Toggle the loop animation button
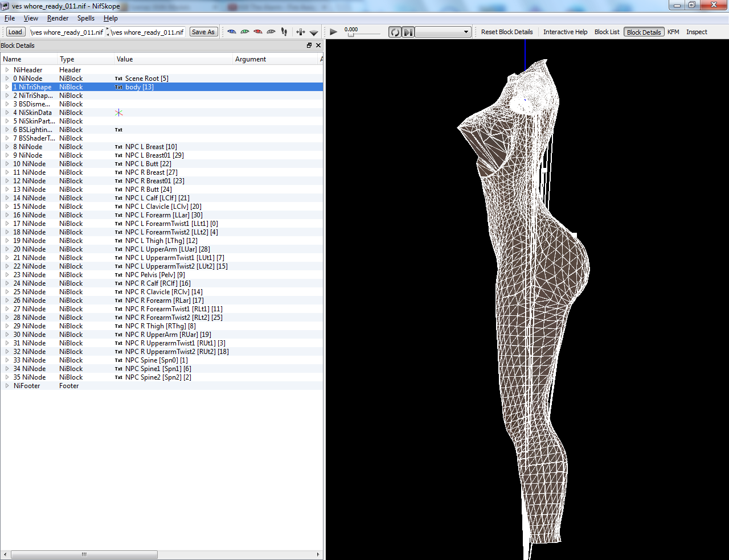The width and height of the screenshot is (729, 560). (x=395, y=32)
